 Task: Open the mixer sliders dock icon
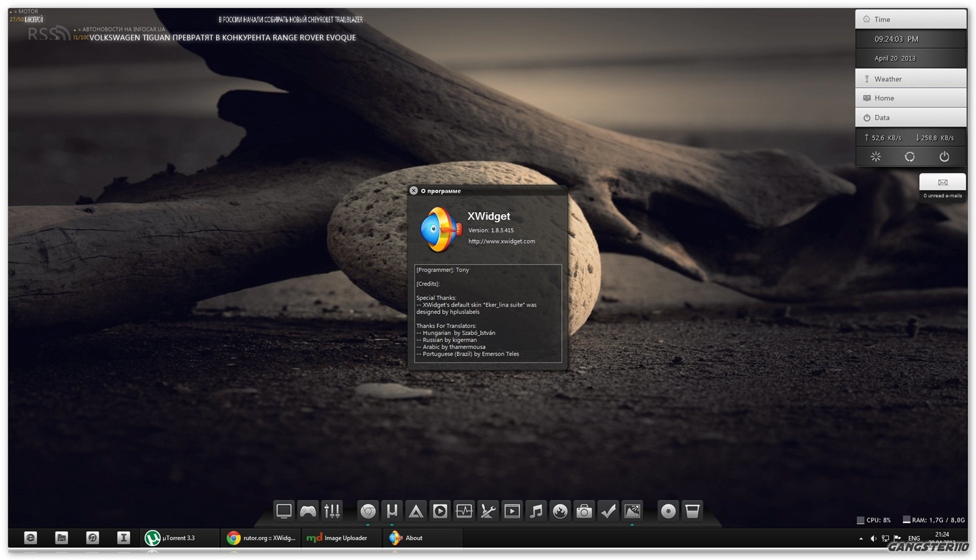click(332, 511)
